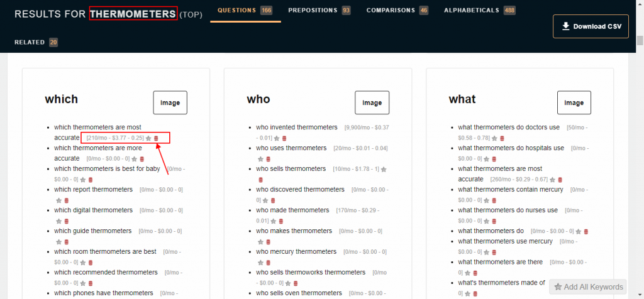
Task: Star 'what thermometers contain mercury' keyword
Action: click(469, 200)
